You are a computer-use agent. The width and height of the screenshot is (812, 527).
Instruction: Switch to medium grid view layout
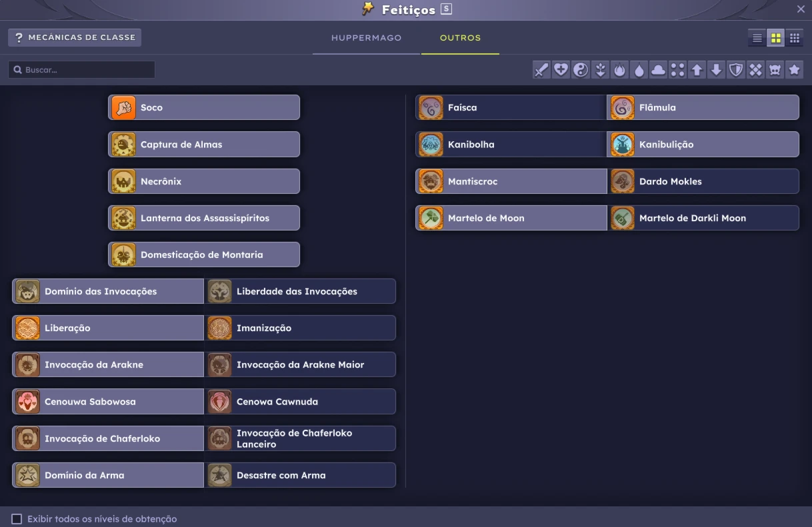pos(775,38)
